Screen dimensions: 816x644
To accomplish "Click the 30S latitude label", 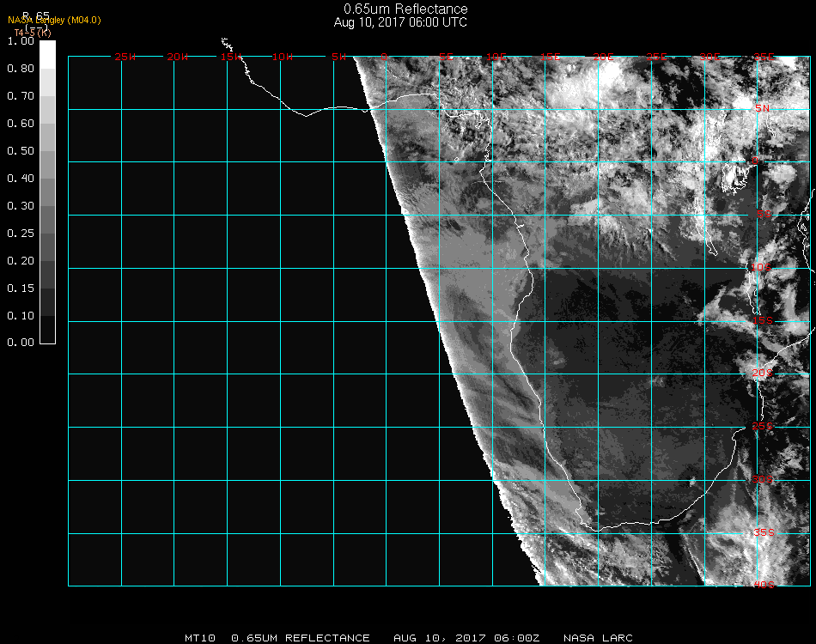I will point(763,479).
